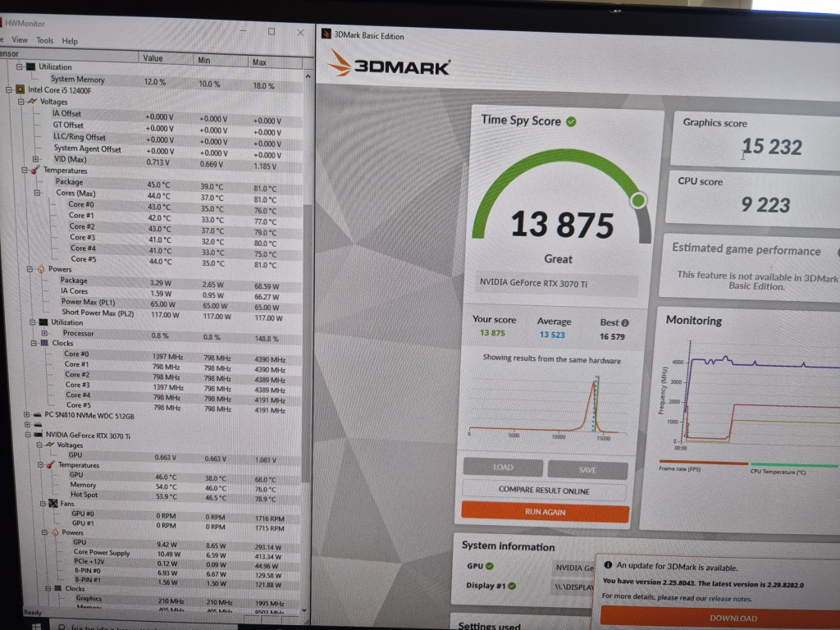Click the CPU Temperatures thermometer icon
This screenshot has width=840, height=630.
[x=34, y=170]
